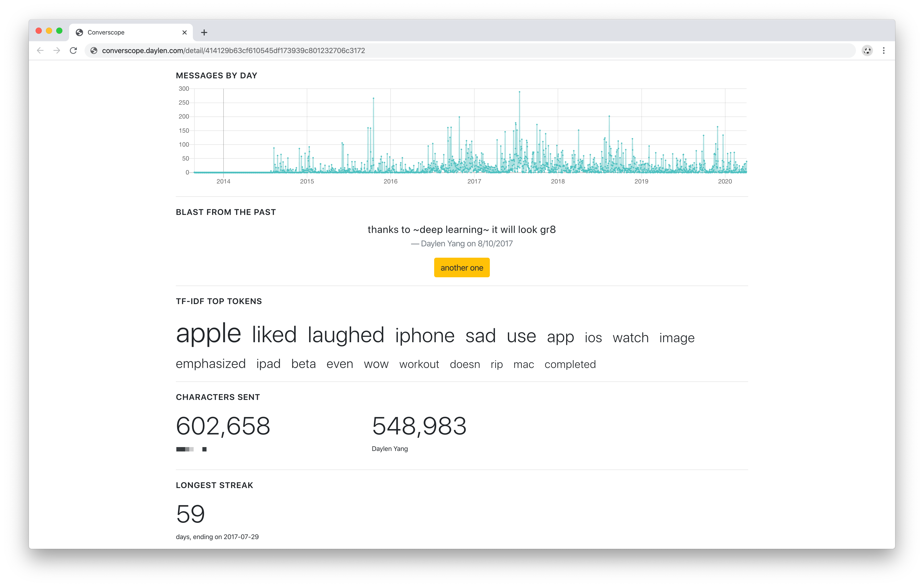Click the green macOS fullscreen window button
The width and height of the screenshot is (924, 587).
coord(60,31)
